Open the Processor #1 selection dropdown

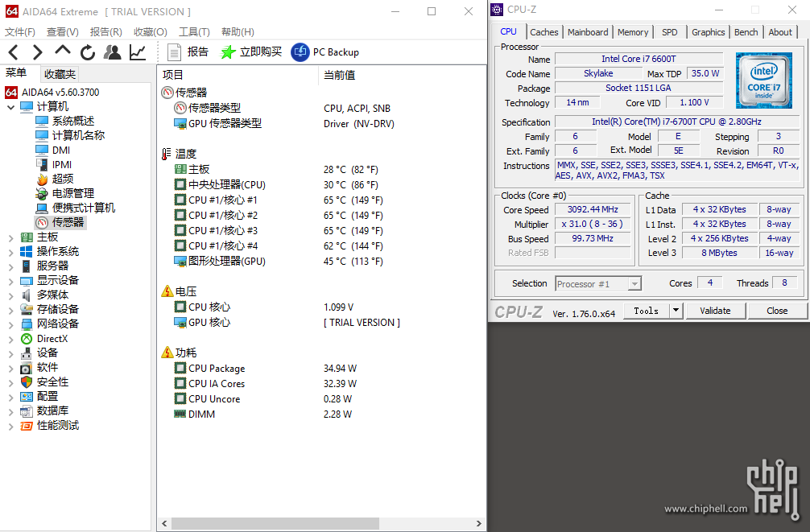point(598,283)
